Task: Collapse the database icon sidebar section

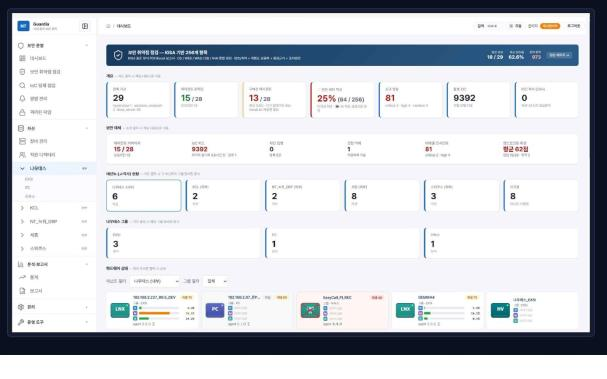Action: [x=86, y=128]
